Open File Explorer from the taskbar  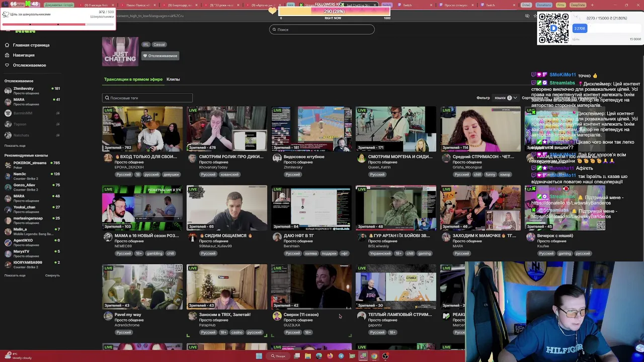pyautogui.click(x=308, y=356)
